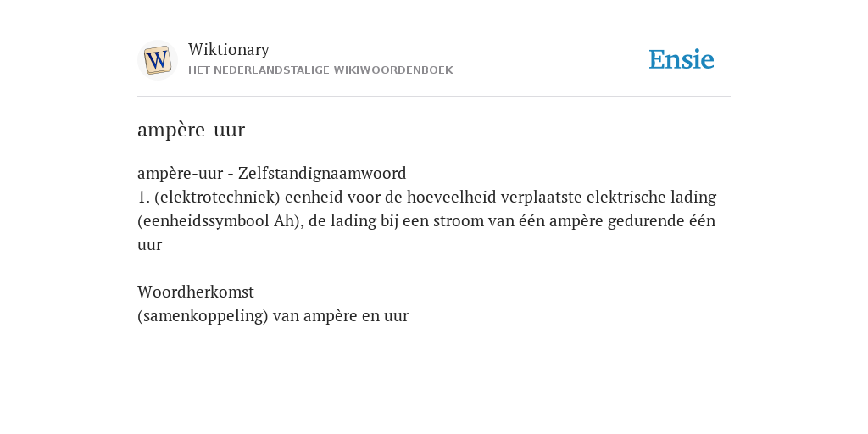Click the Woordherkomst section label
The height and width of the screenshot is (434, 868).
196,292
